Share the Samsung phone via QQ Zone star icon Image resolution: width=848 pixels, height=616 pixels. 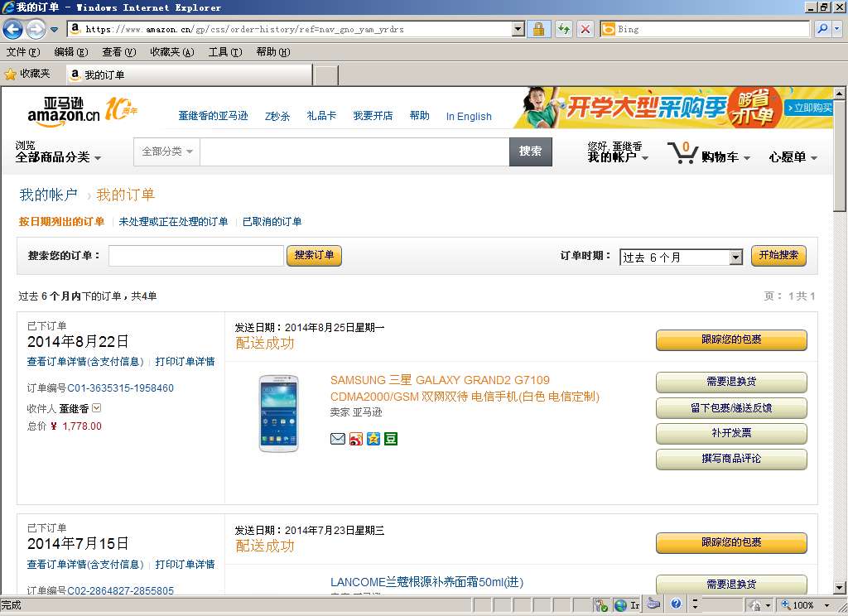coord(373,439)
